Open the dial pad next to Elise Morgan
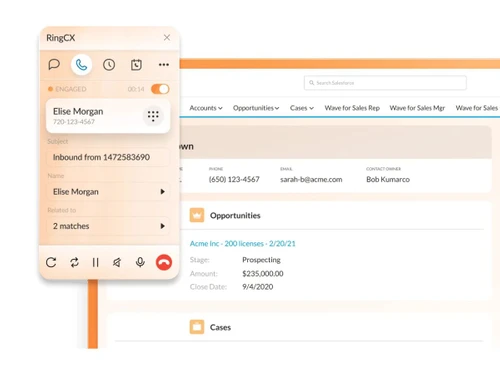The height and width of the screenshot is (375, 500). pos(153,116)
